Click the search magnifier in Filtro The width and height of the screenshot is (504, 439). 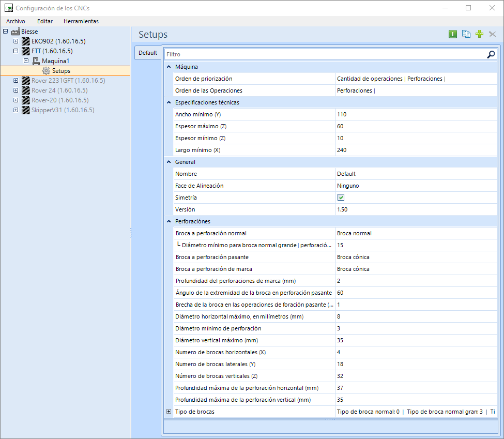pos(491,54)
